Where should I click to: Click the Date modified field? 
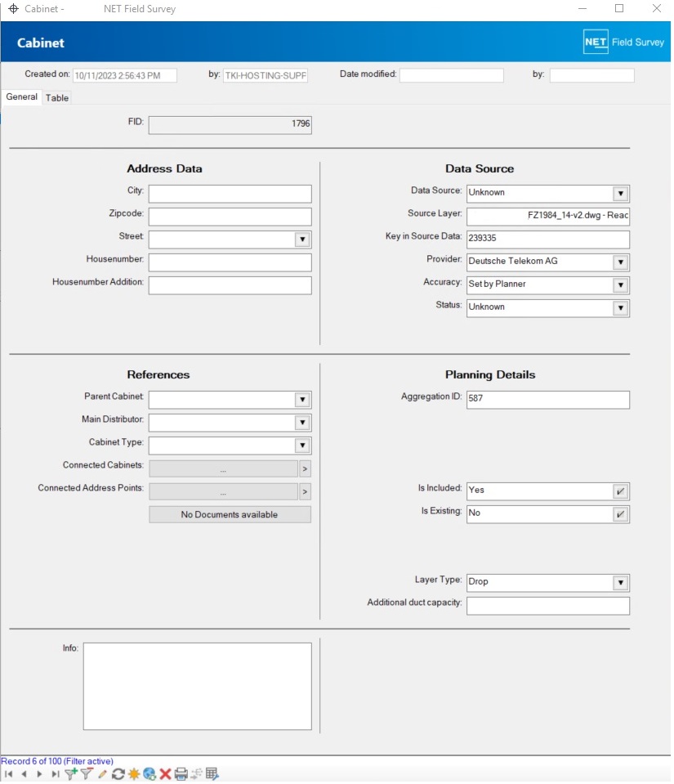[x=452, y=75]
